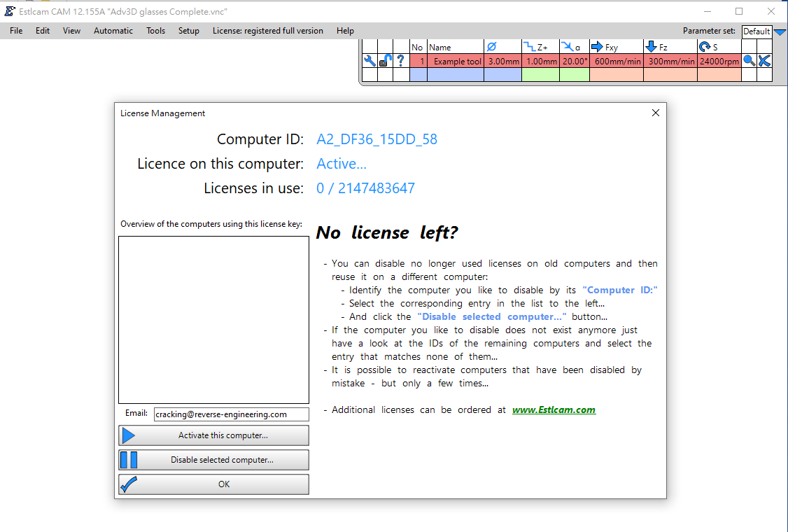Click the tool diameter column header

tap(502, 47)
